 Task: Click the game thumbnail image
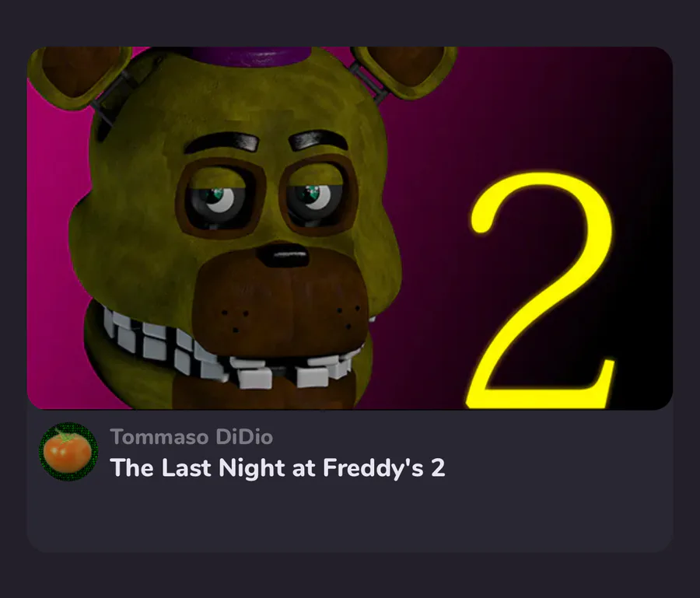[350, 228]
